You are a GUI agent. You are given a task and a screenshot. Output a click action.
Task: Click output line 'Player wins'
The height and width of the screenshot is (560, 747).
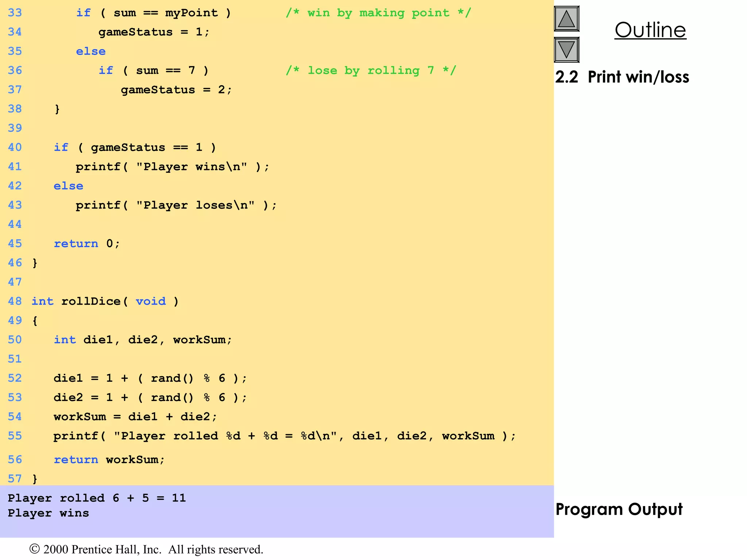pos(49,513)
